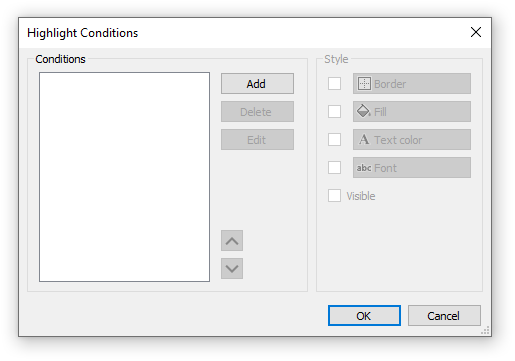Screen dimensions: 515x361
Task: Move condition down with chevron arrow
Action: [232, 269]
